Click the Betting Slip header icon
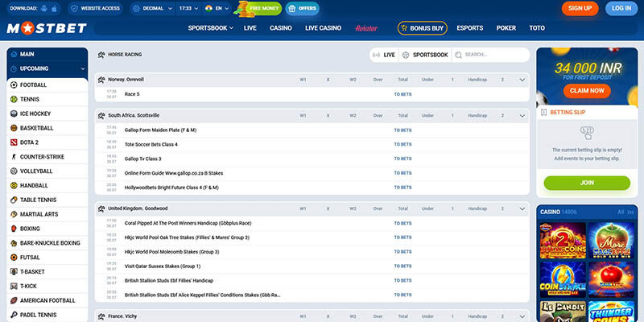Screen dimensions: 644x322 point(544,112)
